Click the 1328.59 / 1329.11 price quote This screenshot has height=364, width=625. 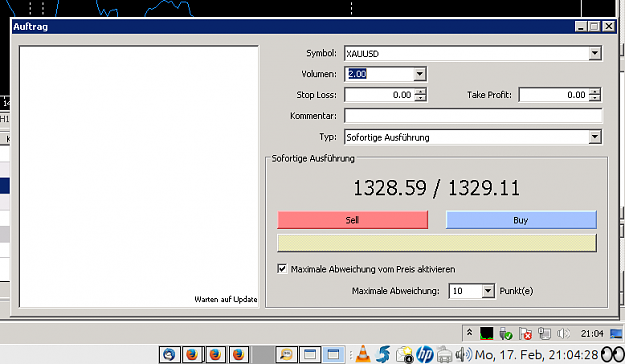click(x=437, y=188)
